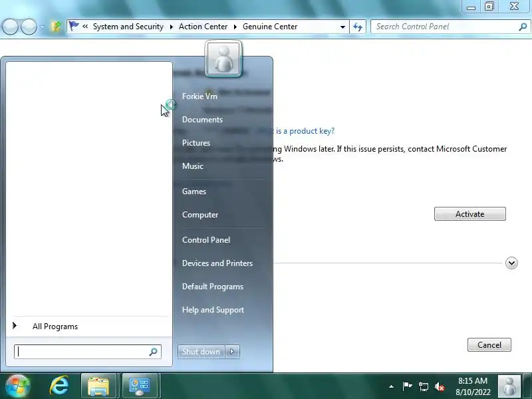The image size is (532, 399).
Task: Expand details chevron in Genuine Center
Action: tap(511, 263)
